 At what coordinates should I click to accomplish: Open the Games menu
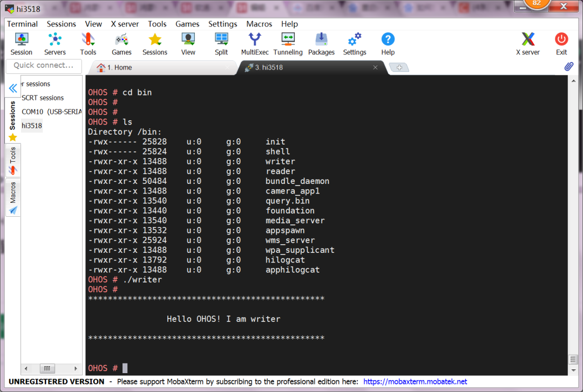click(x=187, y=24)
